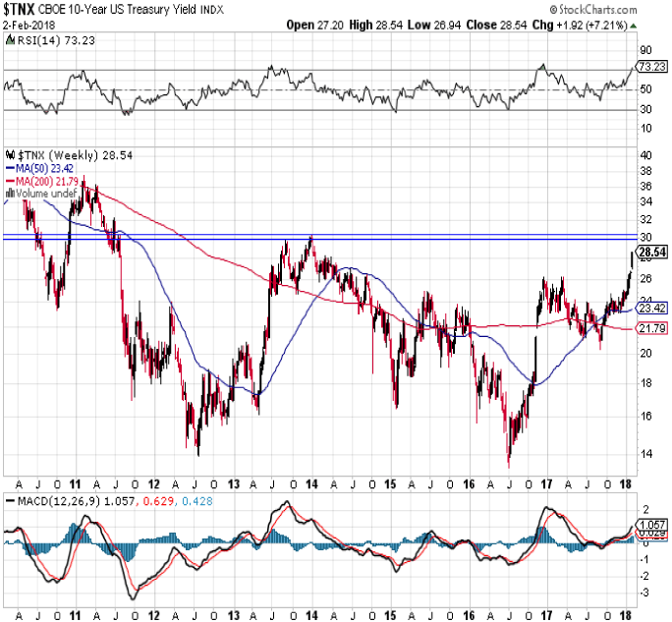The image size is (672, 622).
Task: Click the 2-Feb-2018 date label
Action: point(28,26)
